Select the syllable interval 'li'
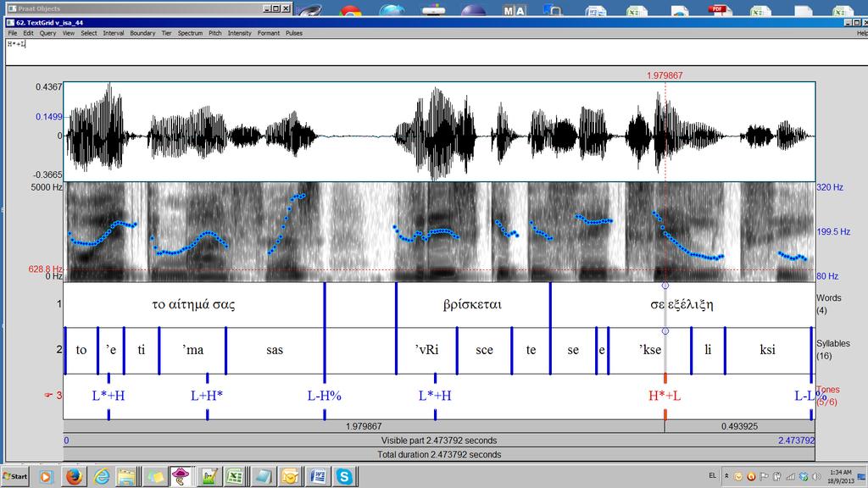The image size is (868, 488). pos(708,350)
